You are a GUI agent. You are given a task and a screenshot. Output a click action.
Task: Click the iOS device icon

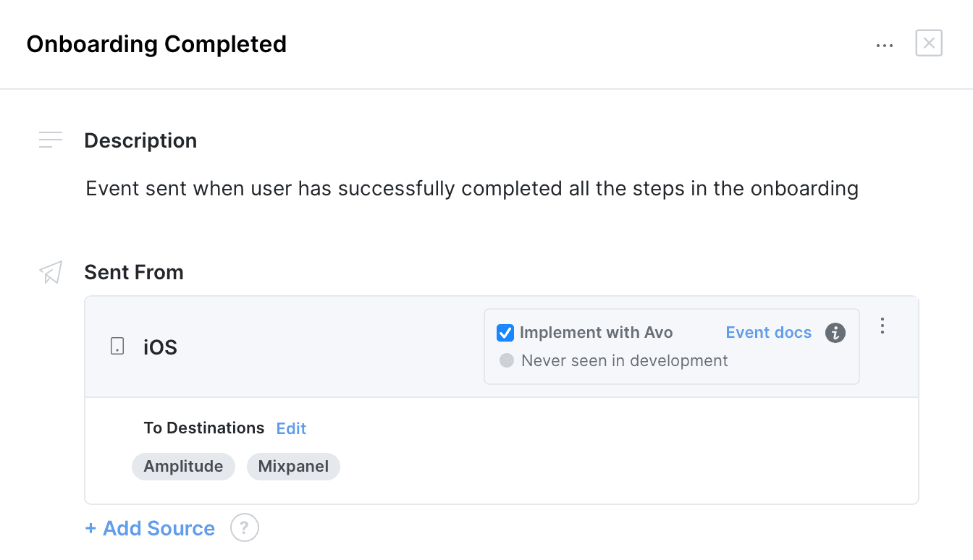(x=117, y=347)
